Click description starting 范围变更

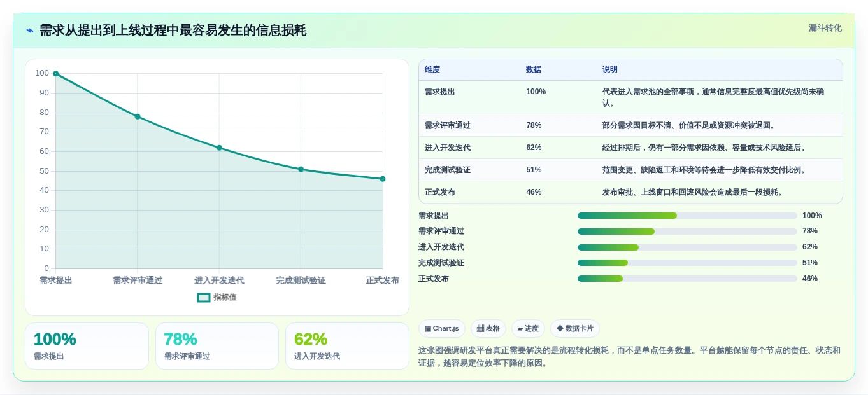click(x=705, y=170)
